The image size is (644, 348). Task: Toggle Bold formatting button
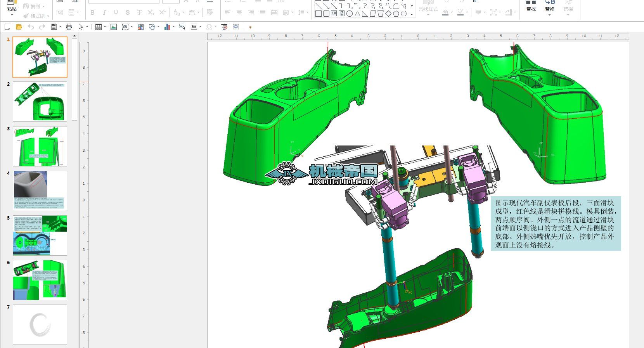click(92, 13)
